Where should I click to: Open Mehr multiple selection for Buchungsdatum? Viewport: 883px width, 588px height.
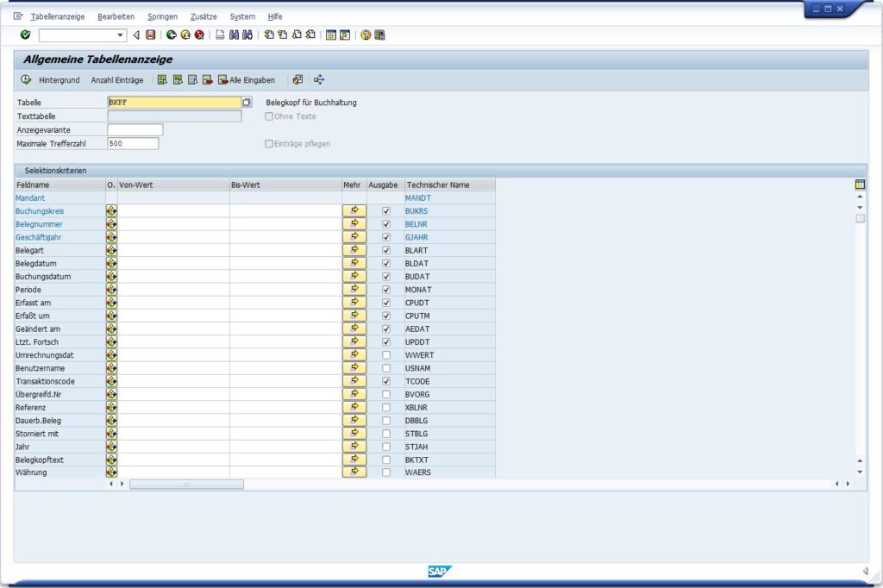[354, 277]
